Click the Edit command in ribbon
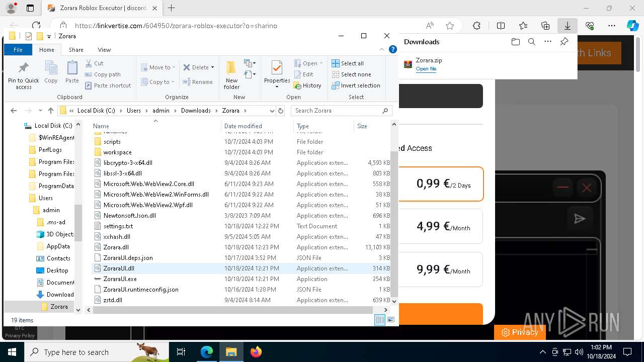644x362 pixels. (x=303, y=74)
